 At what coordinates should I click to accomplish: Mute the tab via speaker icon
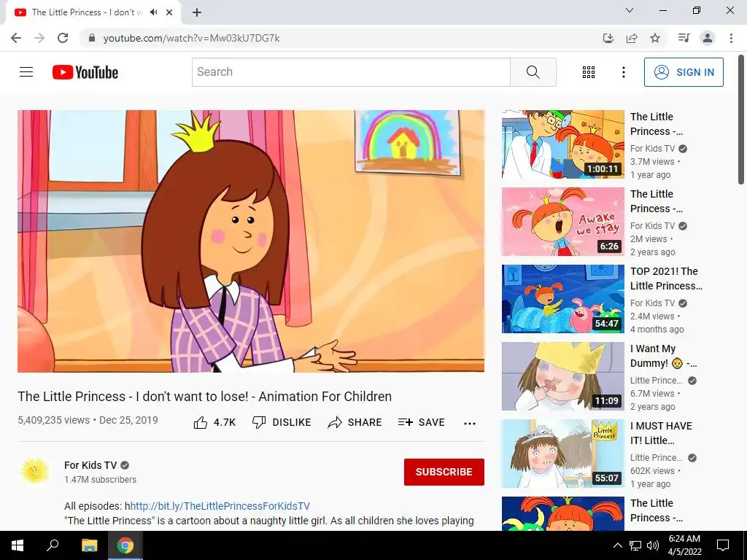coord(153,12)
